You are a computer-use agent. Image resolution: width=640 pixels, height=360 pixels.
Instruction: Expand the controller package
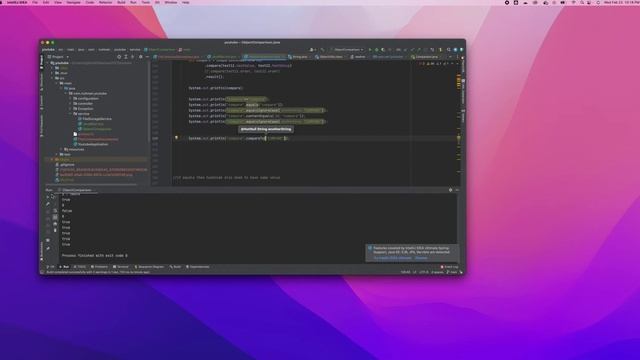pyautogui.click(x=71, y=104)
